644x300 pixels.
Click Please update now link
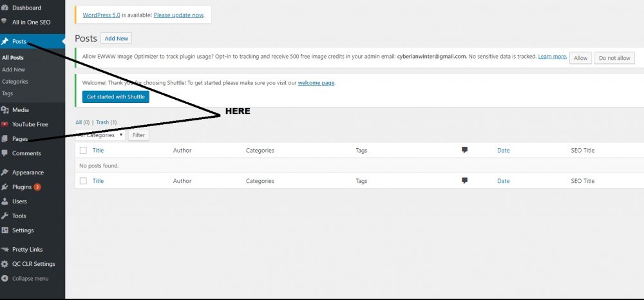tap(178, 15)
